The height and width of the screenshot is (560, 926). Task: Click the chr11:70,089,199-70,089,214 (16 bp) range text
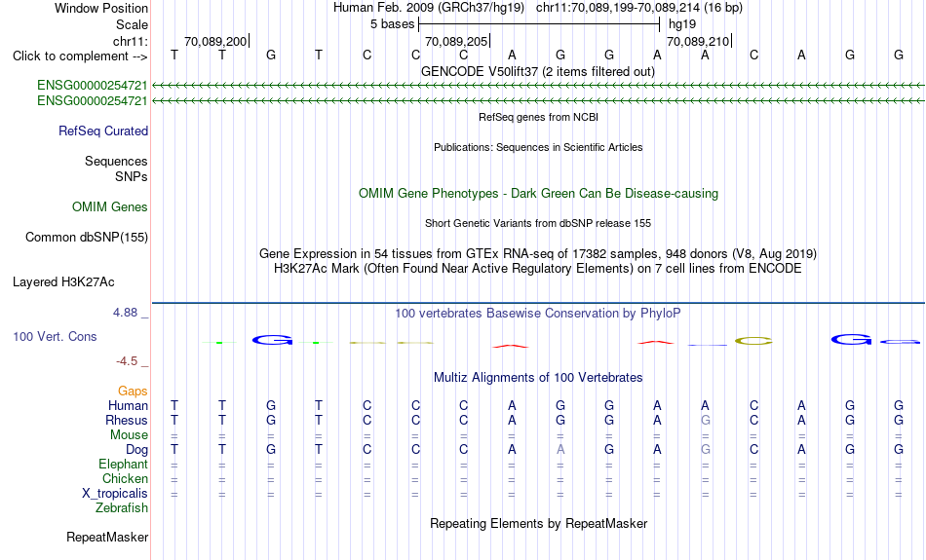639,8
